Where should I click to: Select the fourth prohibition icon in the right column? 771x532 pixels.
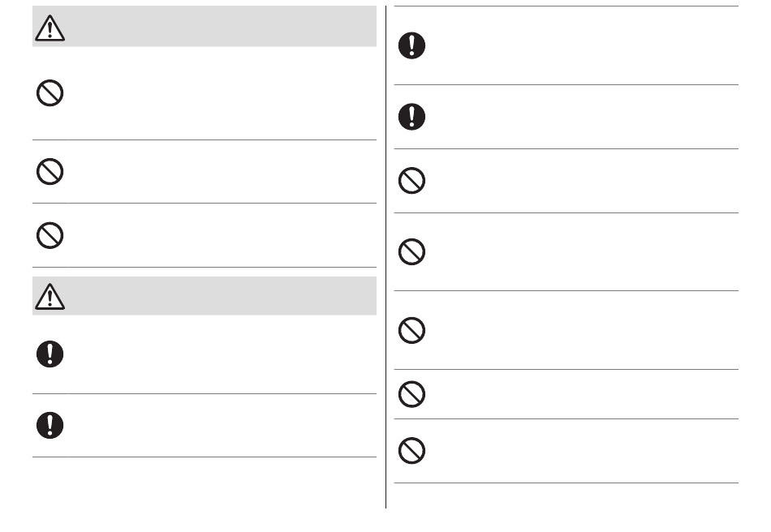[x=411, y=394]
